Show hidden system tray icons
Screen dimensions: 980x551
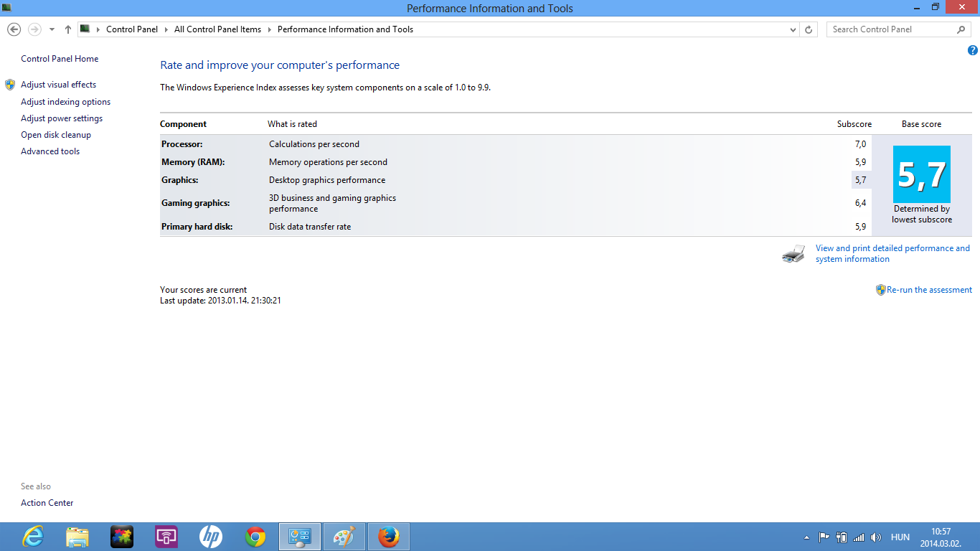coord(806,537)
